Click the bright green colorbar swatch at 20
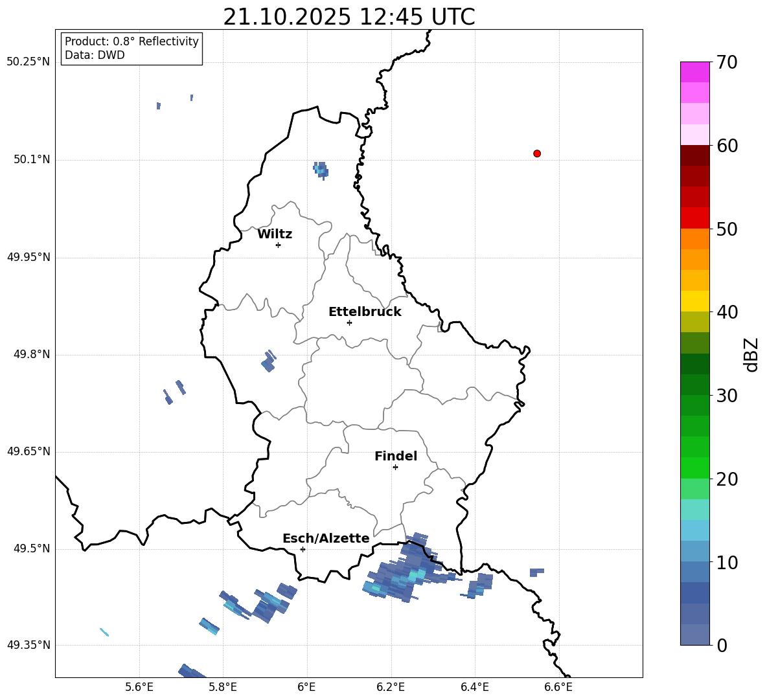This screenshot has width=767, height=700. (x=694, y=468)
